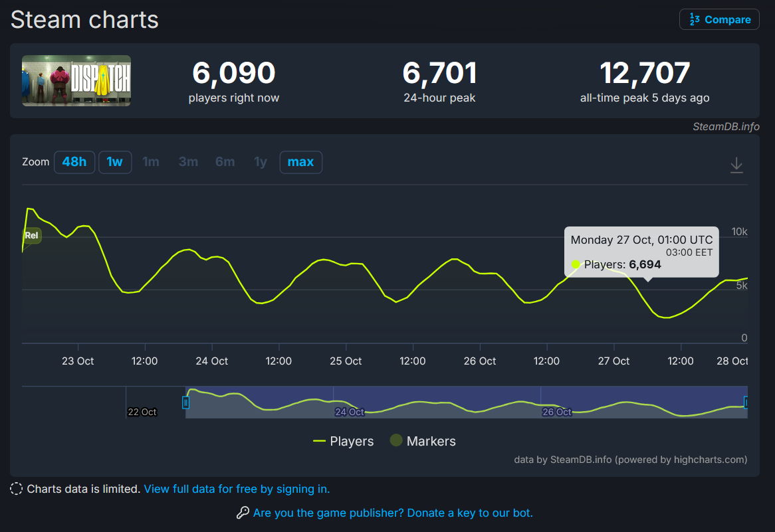Click the key icon beside publisher link

[x=242, y=513]
